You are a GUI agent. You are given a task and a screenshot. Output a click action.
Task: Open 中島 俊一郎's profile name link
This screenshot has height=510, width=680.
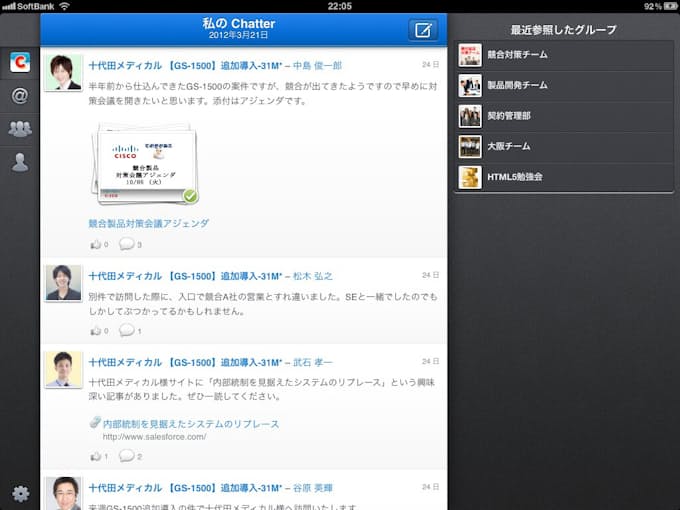click(316, 65)
